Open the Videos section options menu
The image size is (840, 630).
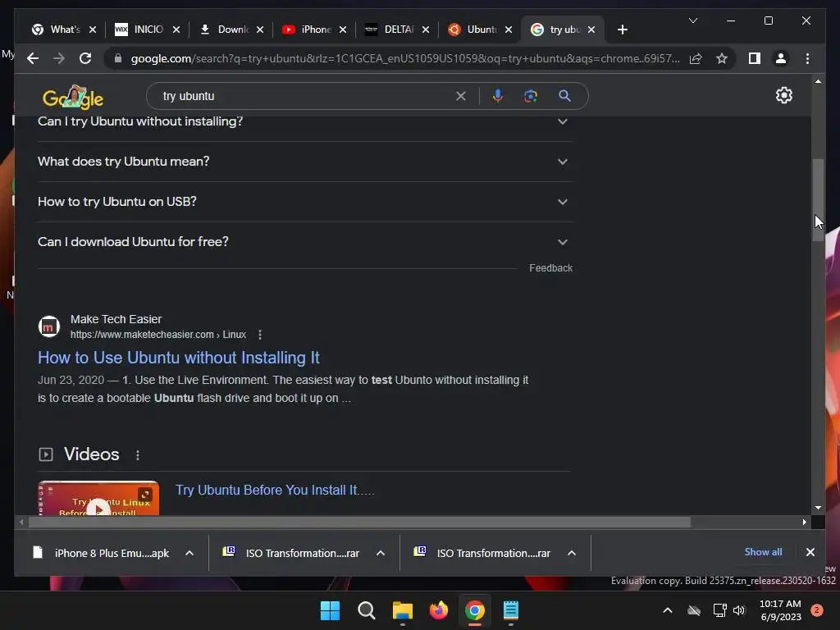(138, 454)
